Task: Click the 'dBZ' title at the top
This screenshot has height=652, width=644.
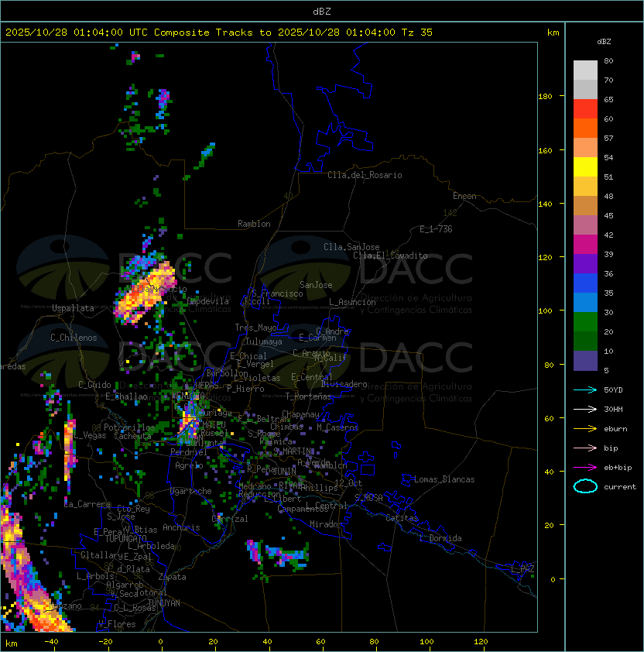Action: (x=322, y=11)
